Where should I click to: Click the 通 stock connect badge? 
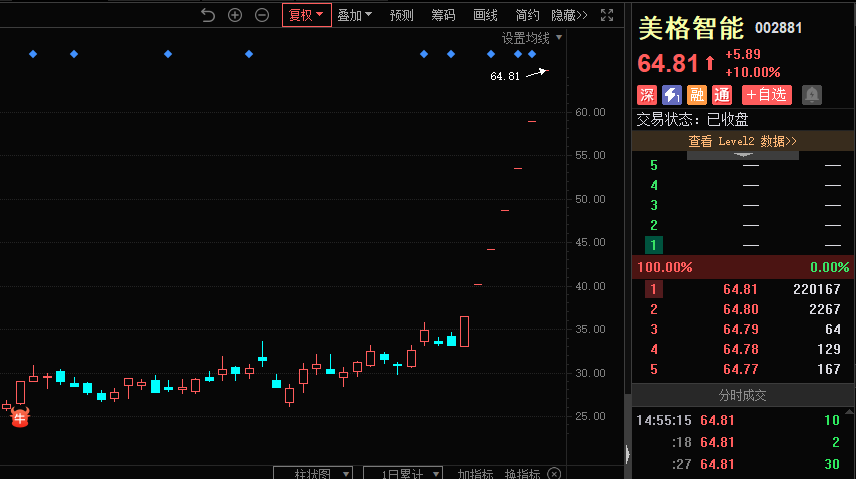[722, 95]
